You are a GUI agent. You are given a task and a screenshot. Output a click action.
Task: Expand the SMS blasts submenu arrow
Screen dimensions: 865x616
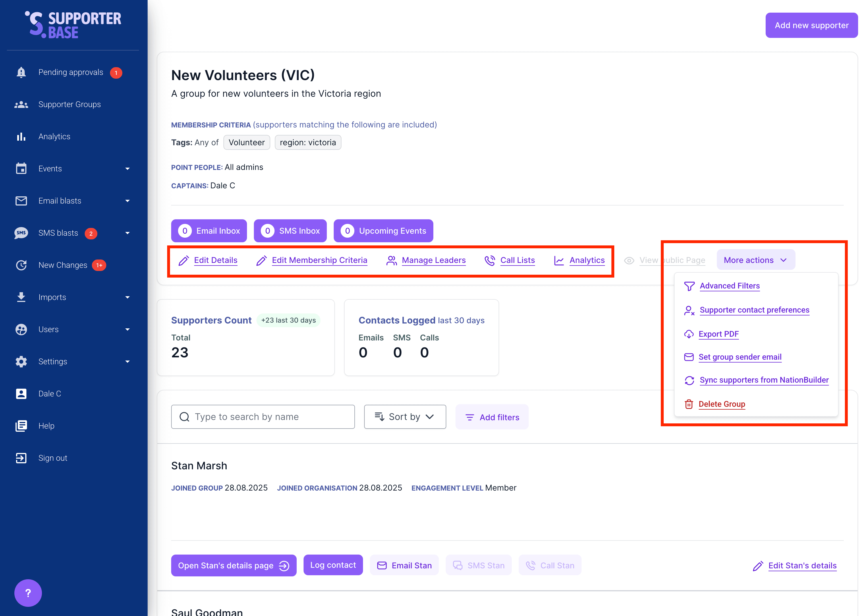click(x=128, y=233)
